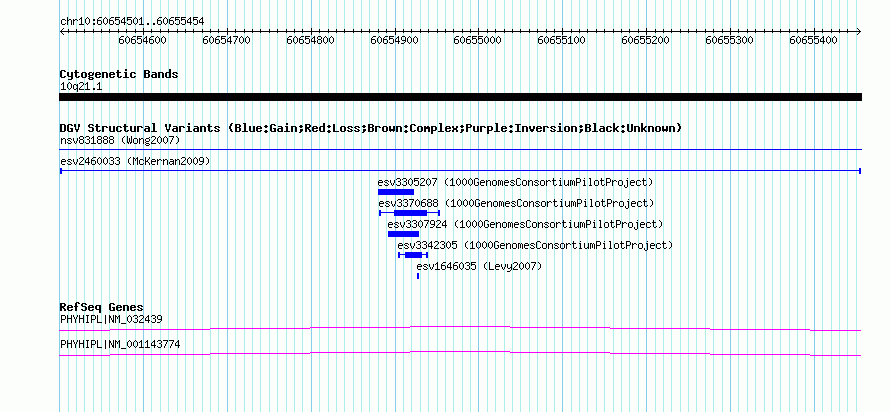The image size is (890, 412).
Task: Click ruler position 60655400
Action: (x=813, y=40)
